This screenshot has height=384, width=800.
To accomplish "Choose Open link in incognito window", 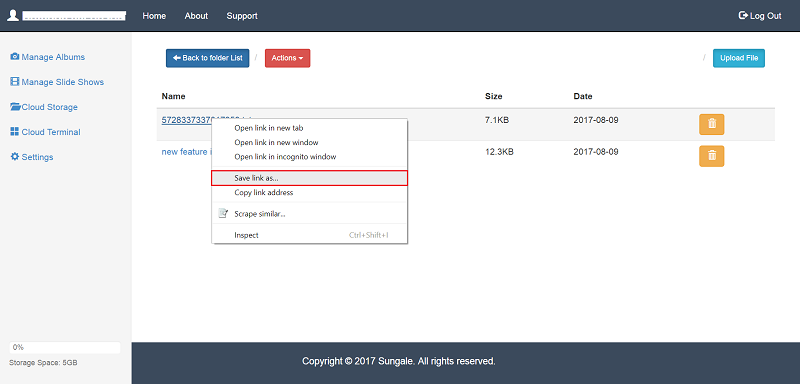I will [309, 157].
